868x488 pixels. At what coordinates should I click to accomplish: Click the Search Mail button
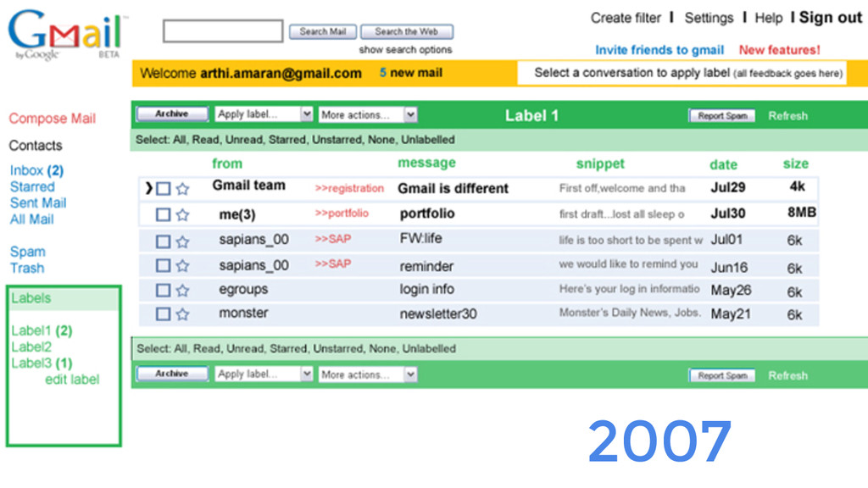point(323,32)
